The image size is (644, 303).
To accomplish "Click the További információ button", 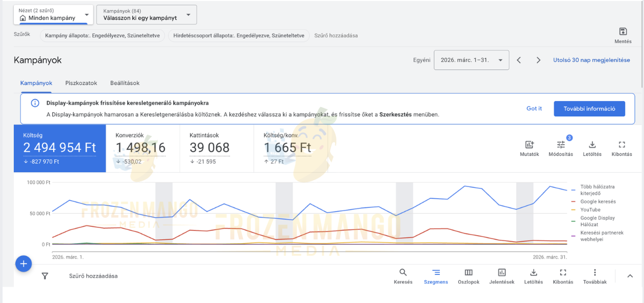I will [x=589, y=108].
